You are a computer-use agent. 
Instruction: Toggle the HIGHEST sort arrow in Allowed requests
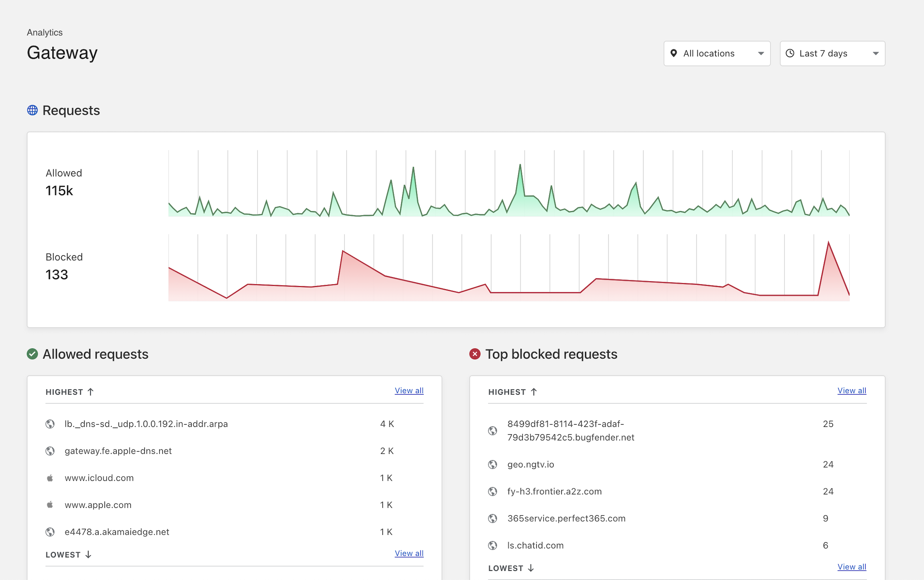point(91,392)
